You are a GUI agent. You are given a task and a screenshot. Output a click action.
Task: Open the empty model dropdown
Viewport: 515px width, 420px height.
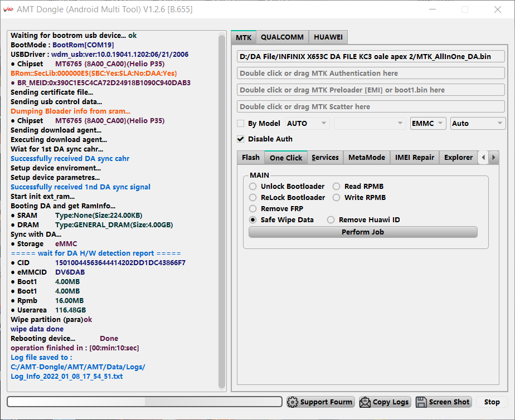[x=370, y=123]
